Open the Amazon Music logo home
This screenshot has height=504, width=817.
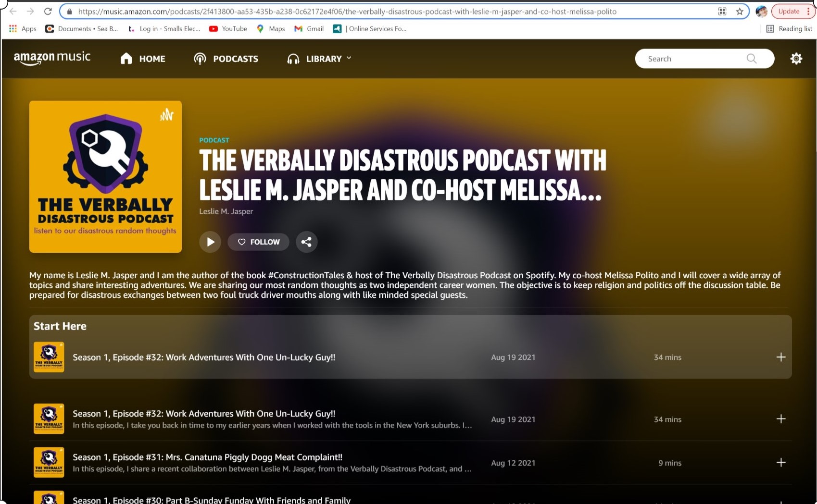[52, 58]
